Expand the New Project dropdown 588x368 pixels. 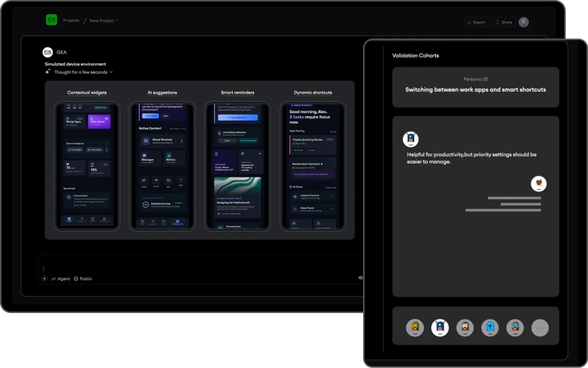tap(103, 21)
